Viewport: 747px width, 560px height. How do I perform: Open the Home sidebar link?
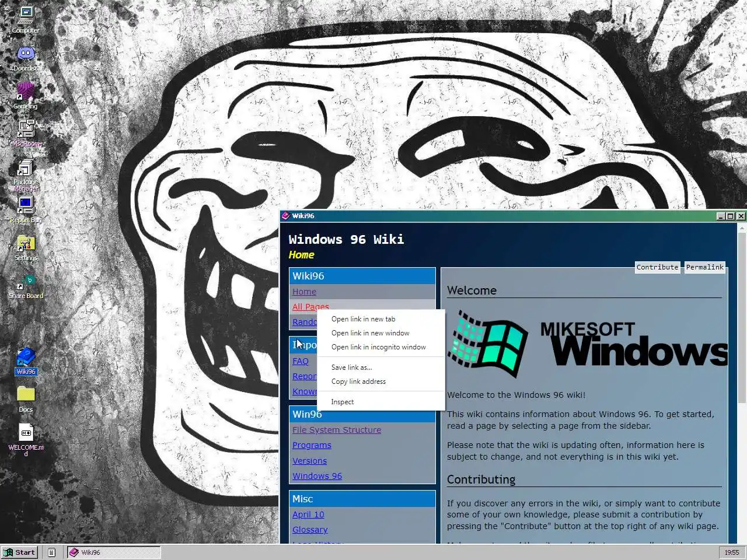[304, 292]
